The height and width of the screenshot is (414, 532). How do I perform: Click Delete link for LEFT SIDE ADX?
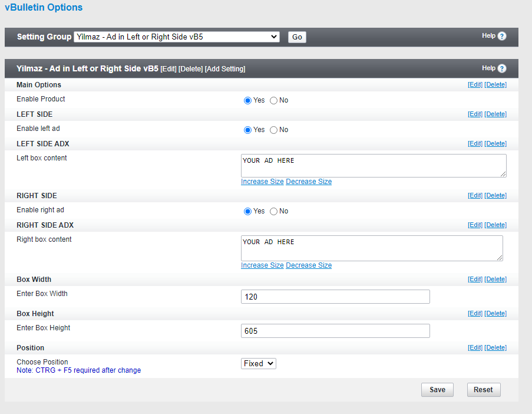pyautogui.click(x=495, y=143)
